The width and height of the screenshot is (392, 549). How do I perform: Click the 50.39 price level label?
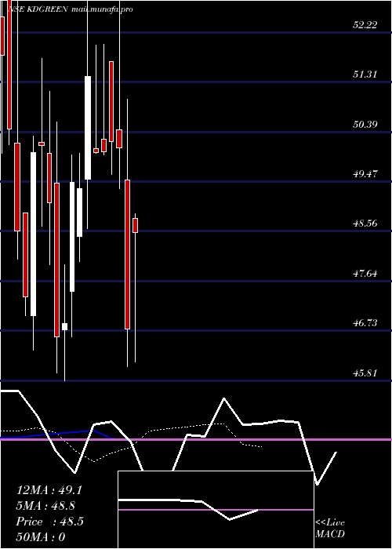(x=365, y=124)
